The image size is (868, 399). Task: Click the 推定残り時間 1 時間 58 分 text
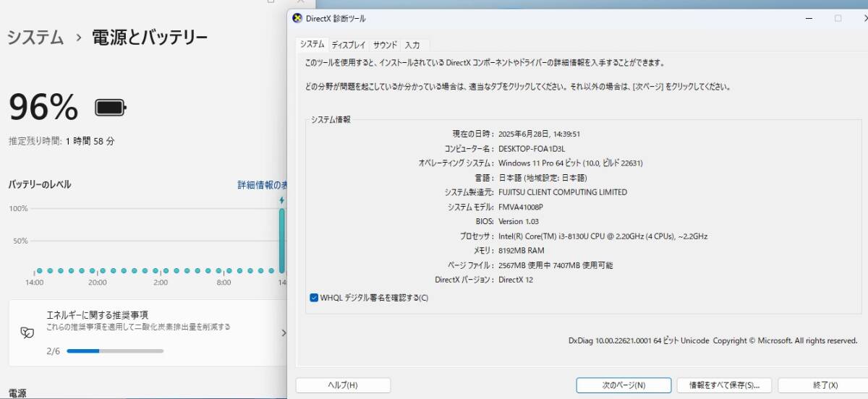[61, 141]
